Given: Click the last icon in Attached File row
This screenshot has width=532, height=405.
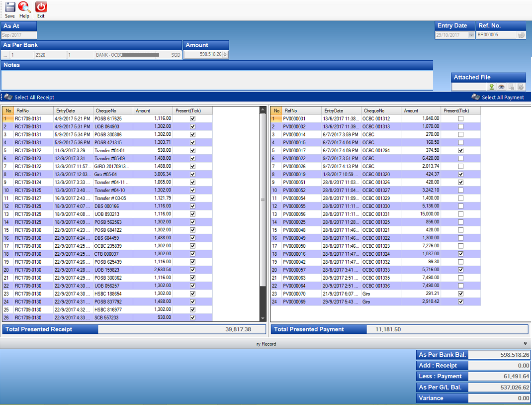Looking at the screenshot, I should [521, 87].
